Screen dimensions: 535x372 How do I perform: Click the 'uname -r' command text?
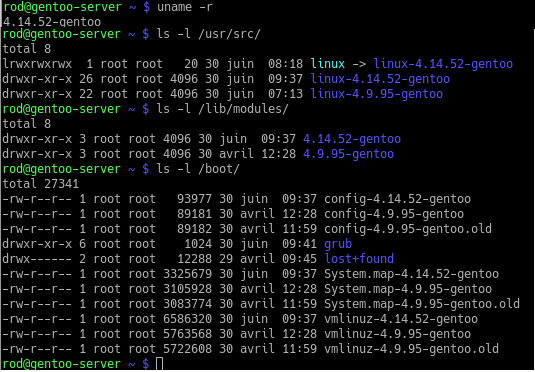(185, 7)
